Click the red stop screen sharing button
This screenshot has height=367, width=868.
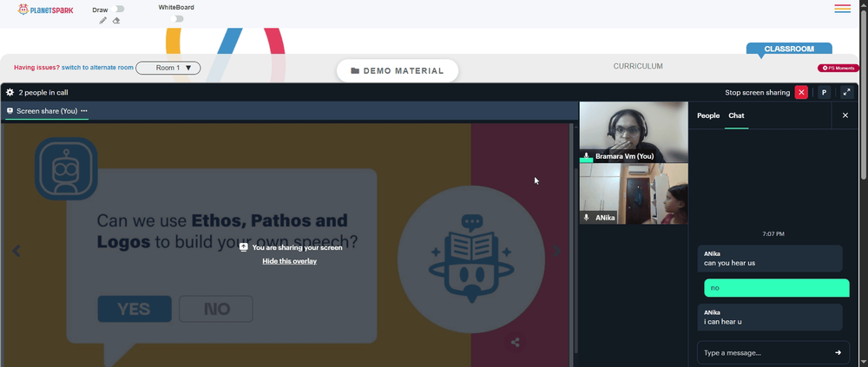tap(801, 93)
